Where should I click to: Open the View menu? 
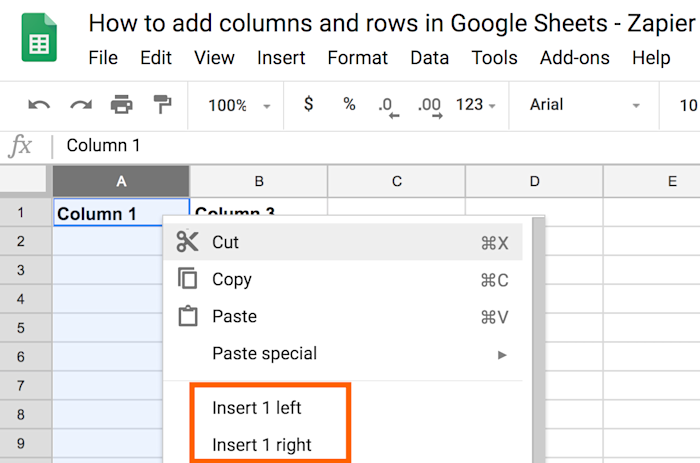[x=214, y=58]
